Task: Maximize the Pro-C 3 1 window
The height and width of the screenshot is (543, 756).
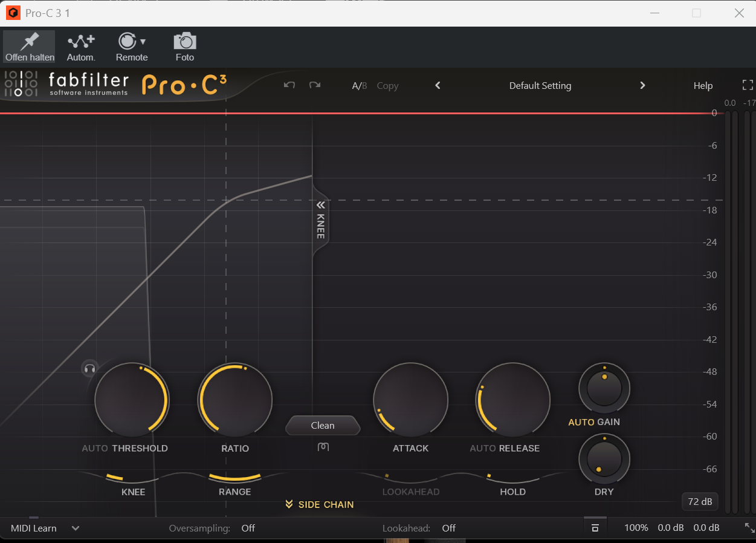Action: click(697, 13)
